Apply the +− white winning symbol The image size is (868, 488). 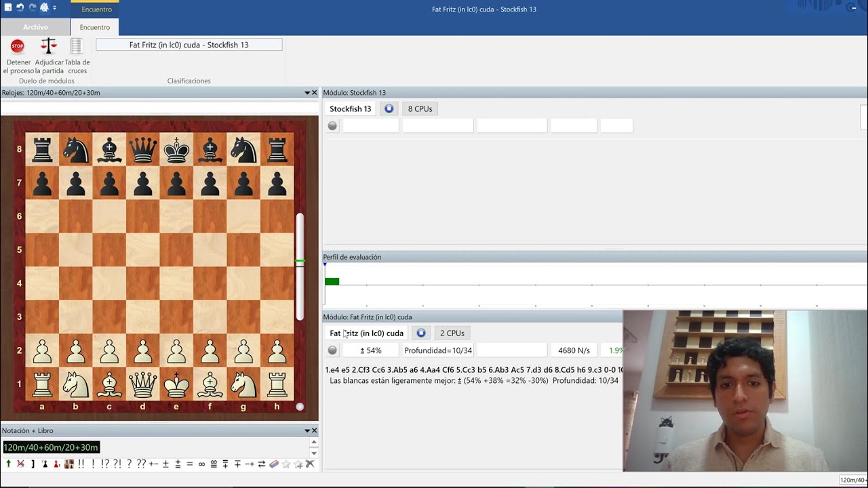coord(153,464)
